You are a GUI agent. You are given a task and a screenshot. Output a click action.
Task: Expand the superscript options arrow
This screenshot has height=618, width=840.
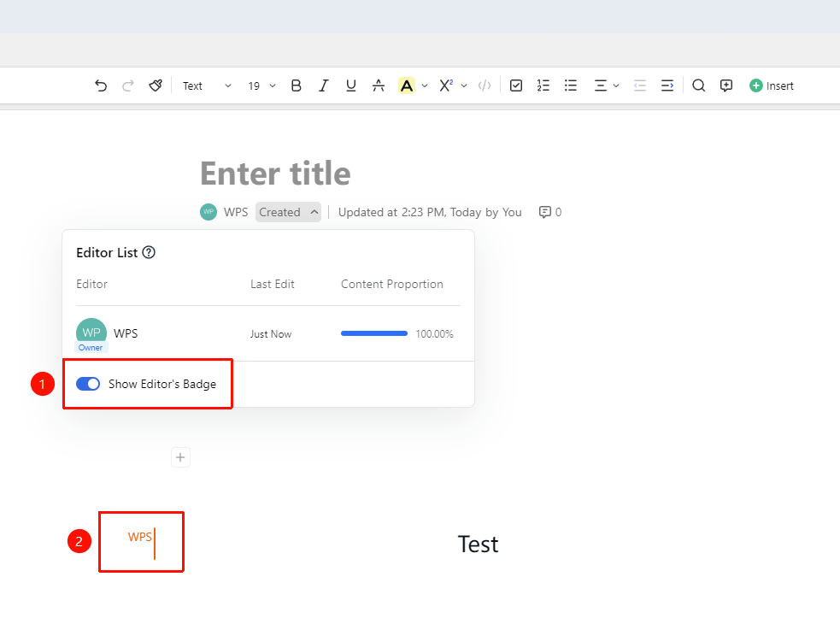[x=464, y=85]
